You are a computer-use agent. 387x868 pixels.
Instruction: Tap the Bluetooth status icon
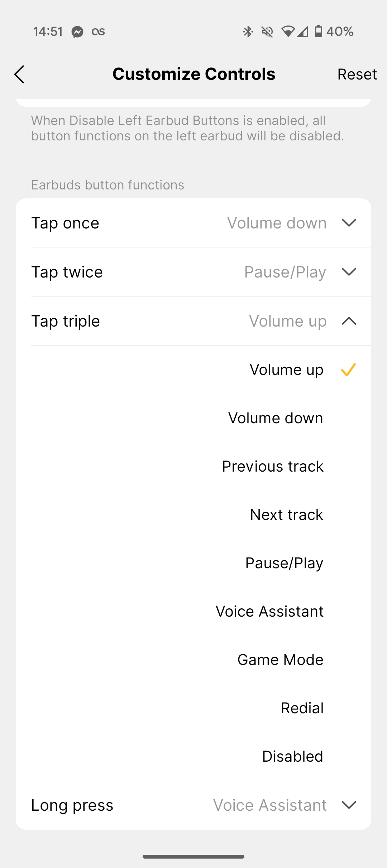(x=248, y=32)
